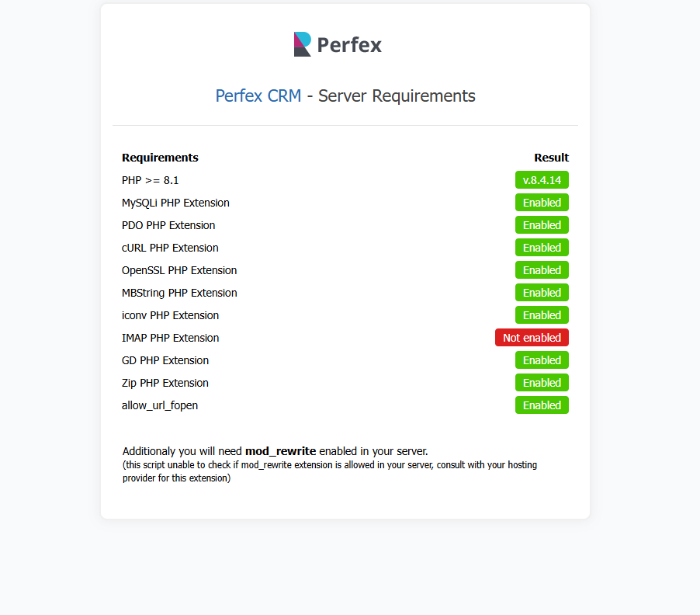Select the PHP >= 8.1 requirement text
This screenshot has width=700, height=615.
[x=150, y=180]
